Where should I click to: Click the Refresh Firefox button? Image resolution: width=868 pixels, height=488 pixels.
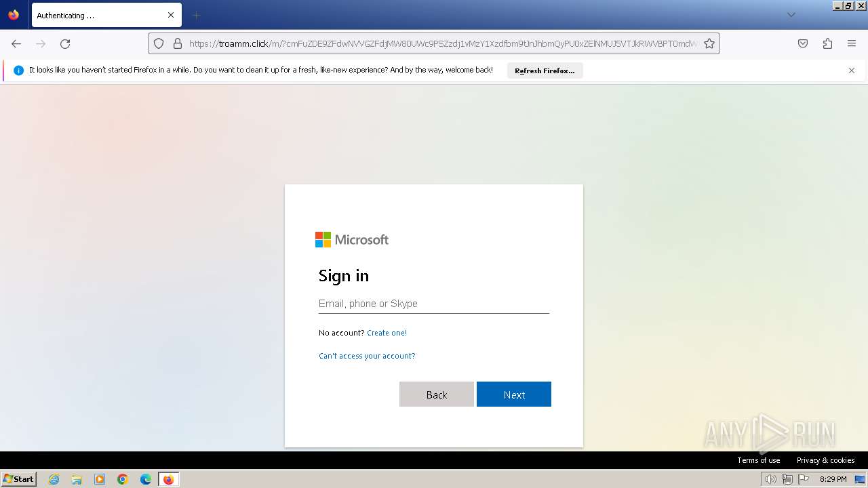[x=545, y=70]
